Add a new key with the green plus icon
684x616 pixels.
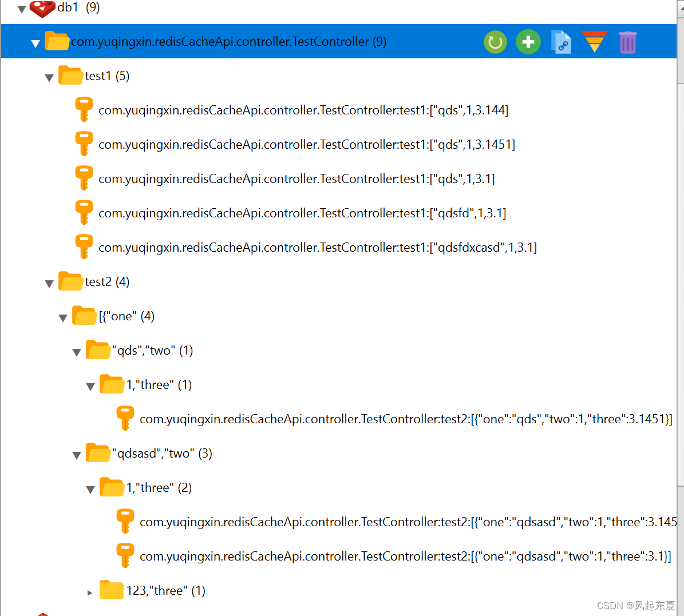tap(528, 42)
